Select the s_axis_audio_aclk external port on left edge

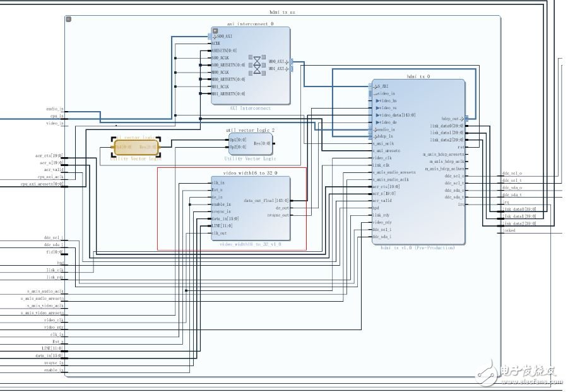point(45,291)
